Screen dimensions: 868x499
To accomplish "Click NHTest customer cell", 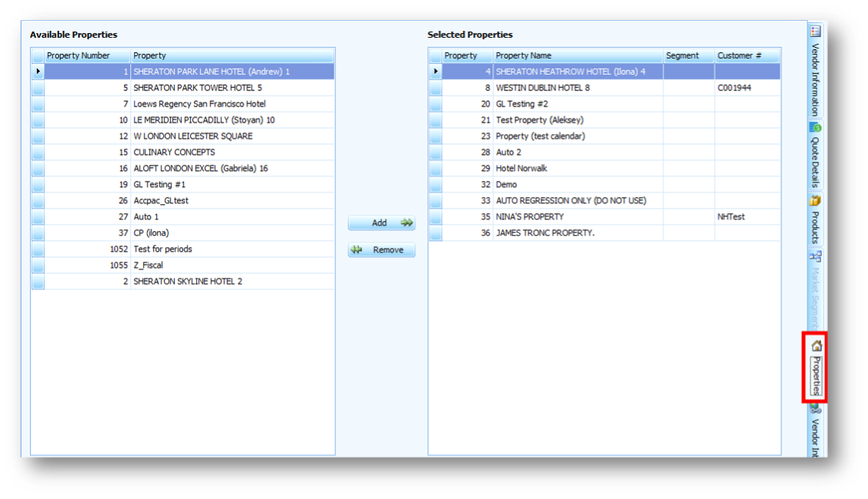I will tap(747, 216).
